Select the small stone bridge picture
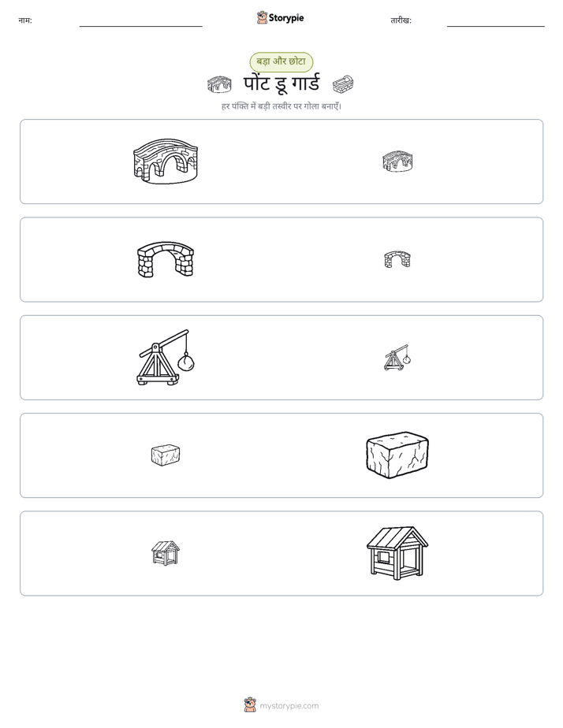The height and width of the screenshot is (728, 563). coord(397,161)
